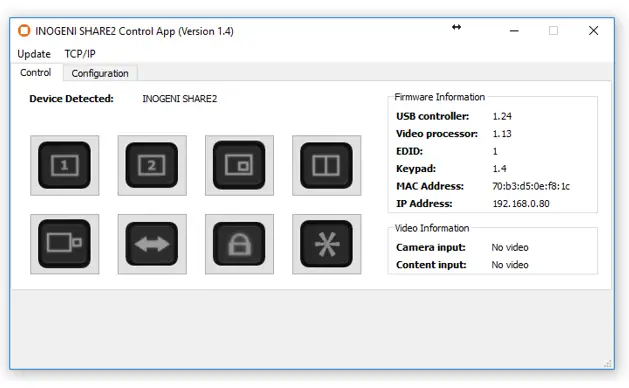Click the Firmware Information group title
629x388 pixels.
pyautogui.click(x=440, y=97)
